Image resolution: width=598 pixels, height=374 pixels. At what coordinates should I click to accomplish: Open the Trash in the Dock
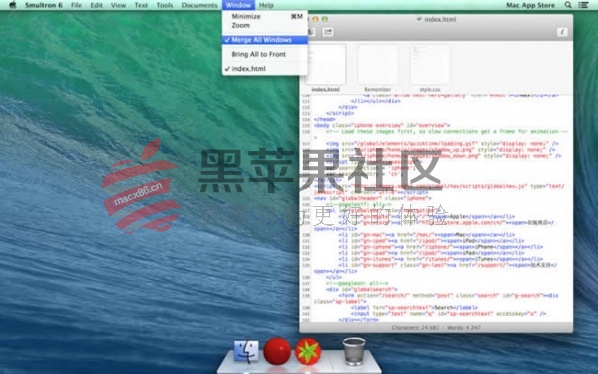[x=354, y=352]
